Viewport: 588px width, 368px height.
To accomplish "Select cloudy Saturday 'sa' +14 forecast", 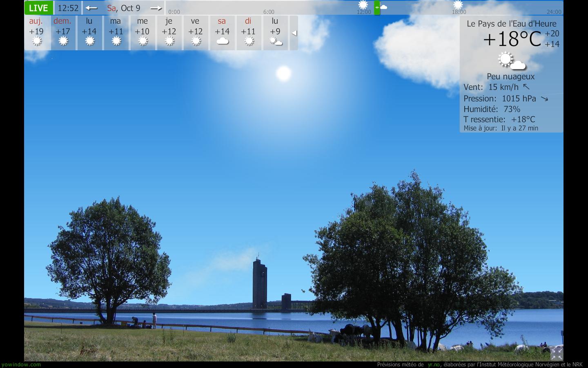I will [222, 33].
